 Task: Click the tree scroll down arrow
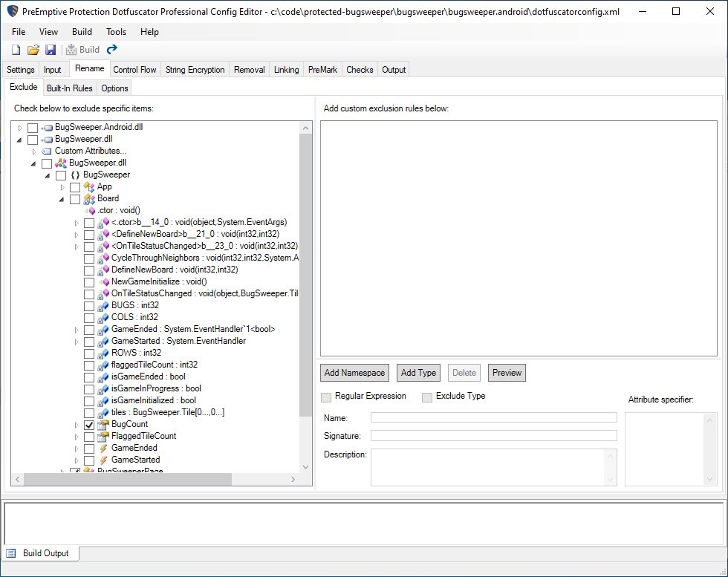coord(305,467)
